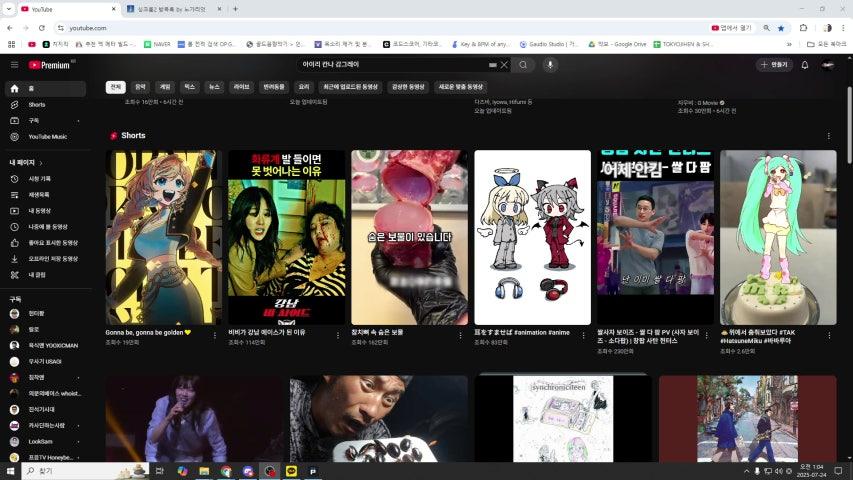Open the on-screen keyboard icon in search

492,65
